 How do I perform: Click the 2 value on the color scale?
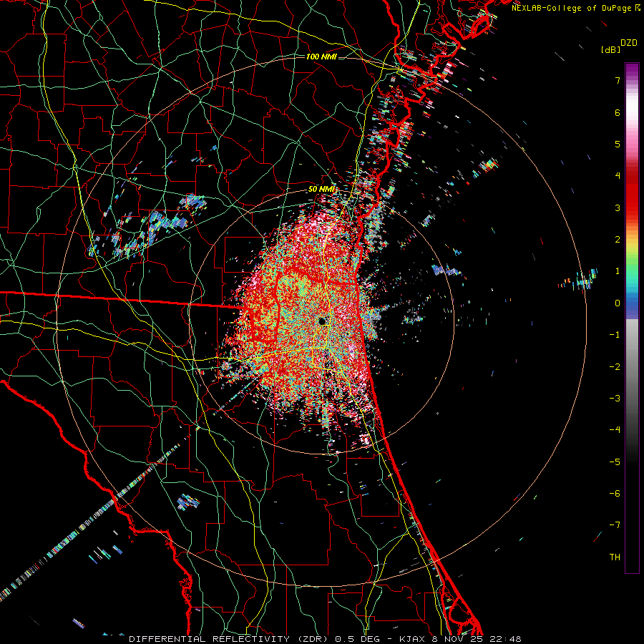click(618, 240)
